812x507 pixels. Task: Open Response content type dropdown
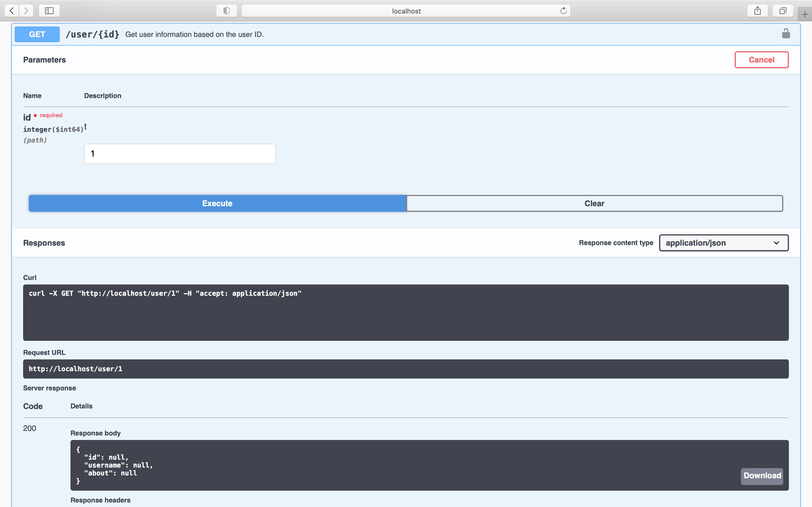723,243
